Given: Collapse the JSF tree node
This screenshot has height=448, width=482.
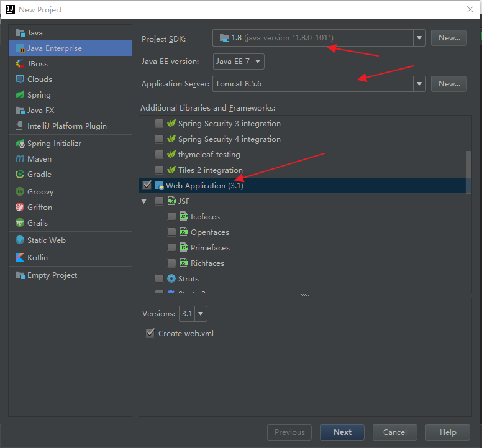Looking at the screenshot, I should tap(144, 201).
